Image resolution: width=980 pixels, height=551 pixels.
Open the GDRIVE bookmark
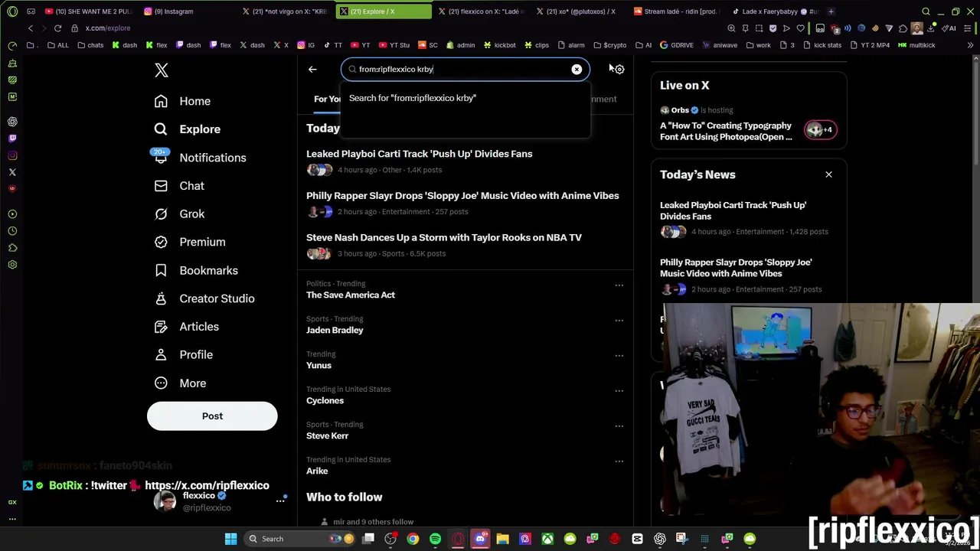point(676,45)
